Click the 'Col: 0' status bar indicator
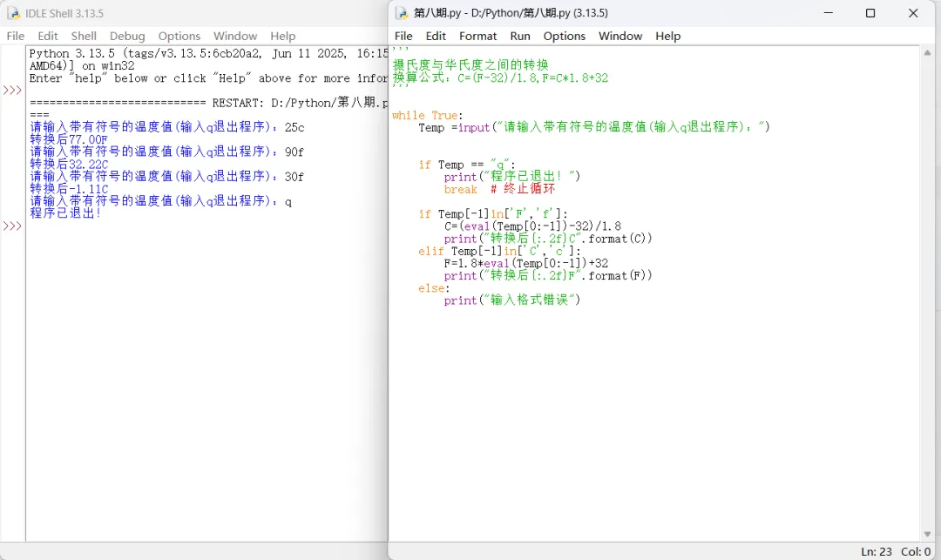941x560 pixels. click(x=915, y=551)
